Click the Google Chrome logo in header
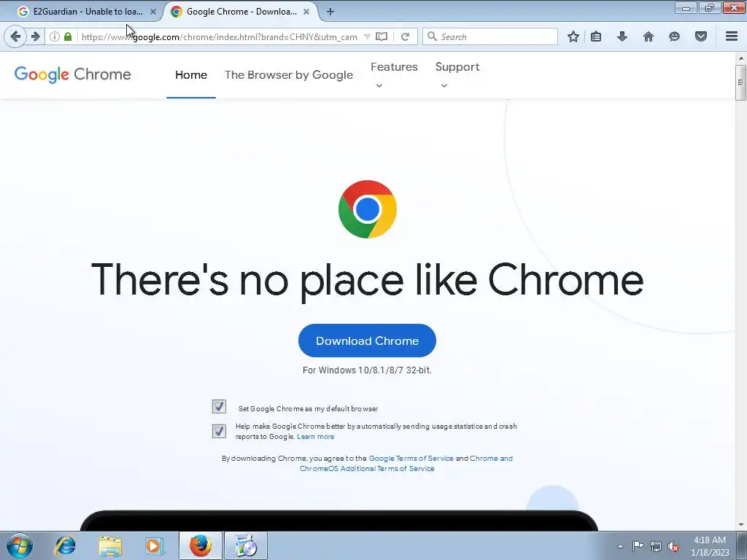 [72, 74]
